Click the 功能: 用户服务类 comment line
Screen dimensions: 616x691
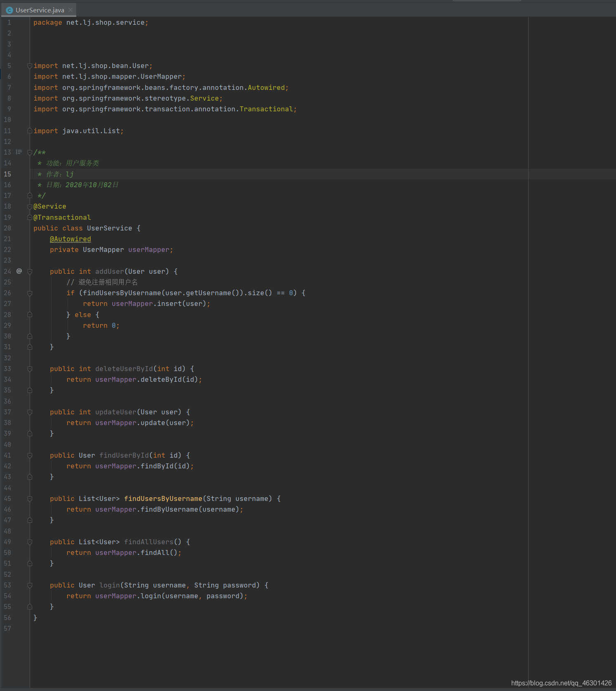68,163
